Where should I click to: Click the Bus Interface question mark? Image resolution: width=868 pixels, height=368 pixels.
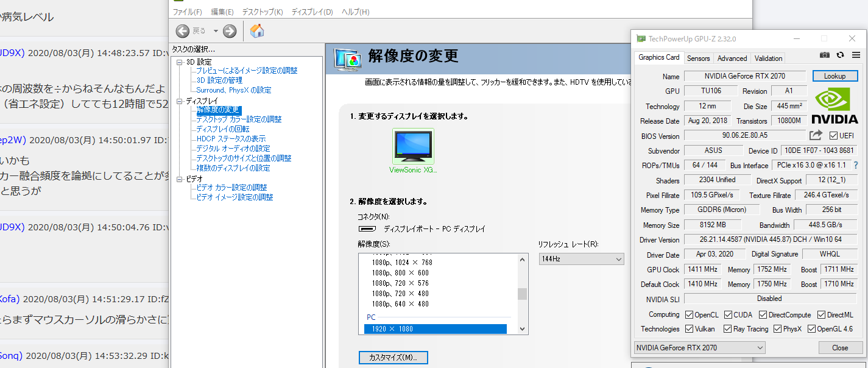[x=856, y=165]
